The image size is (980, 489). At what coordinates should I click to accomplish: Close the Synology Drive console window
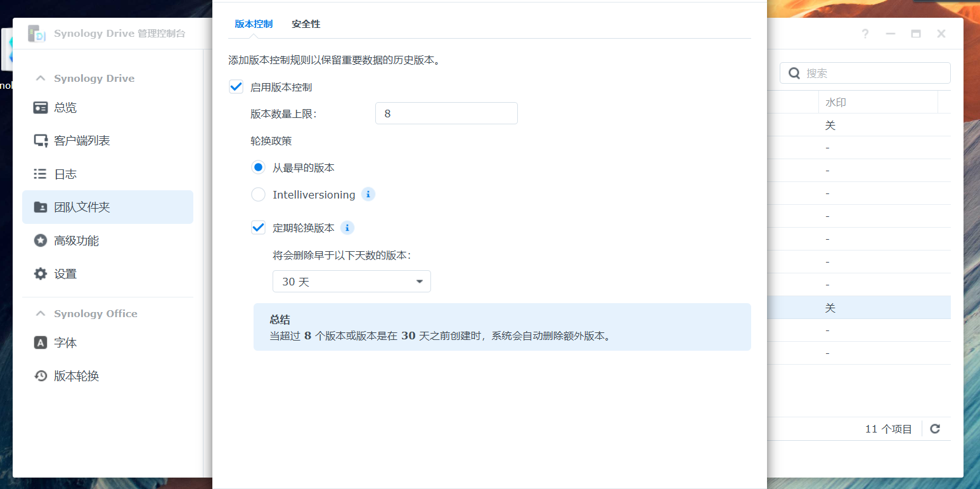tap(941, 34)
